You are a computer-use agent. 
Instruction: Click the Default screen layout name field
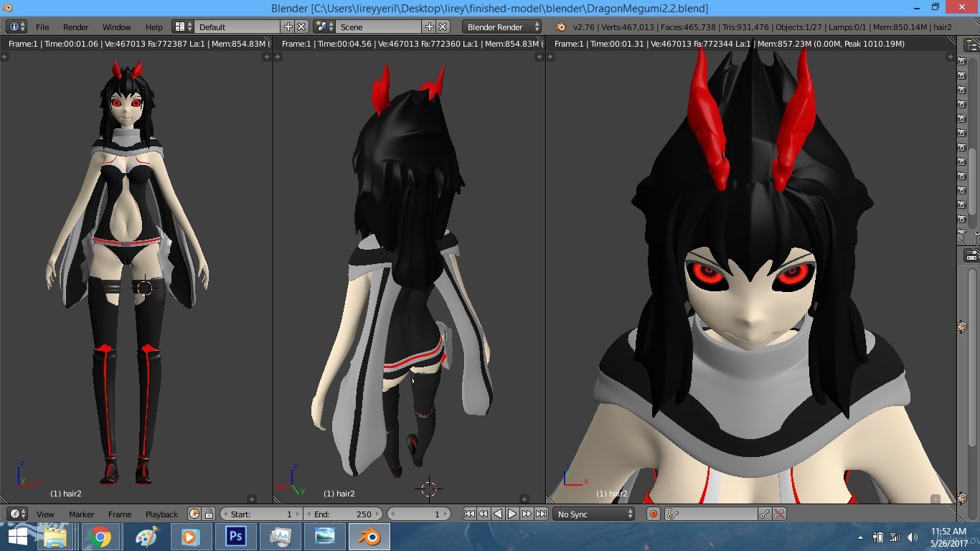[238, 27]
